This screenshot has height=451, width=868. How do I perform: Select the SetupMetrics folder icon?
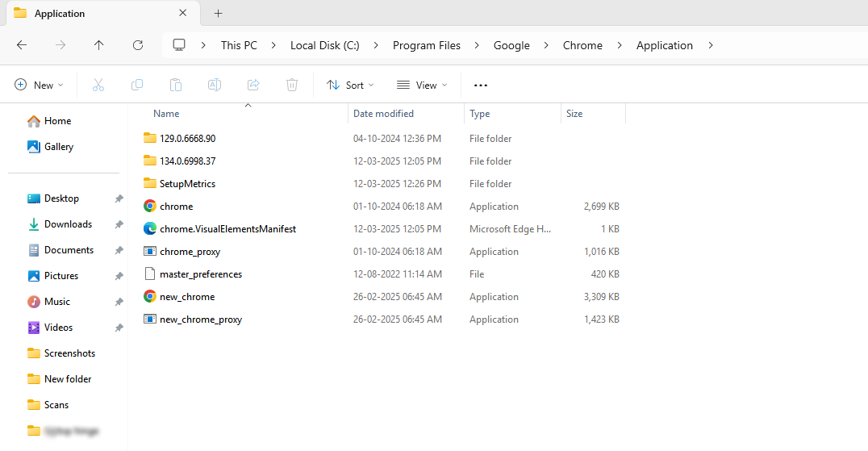pos(149,183)
